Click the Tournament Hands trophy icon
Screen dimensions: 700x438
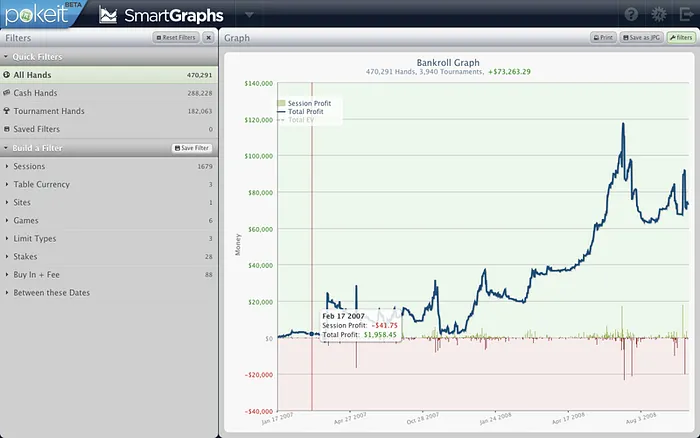6,111
